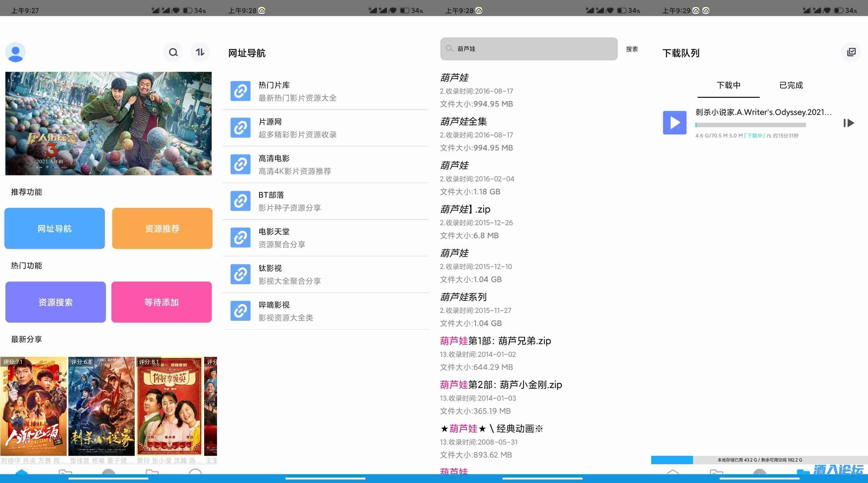The width and height of the screenshot is (868, 483).
Task: Pause/resume 刺杀小说家 download
Action: (x=849, y=123)
